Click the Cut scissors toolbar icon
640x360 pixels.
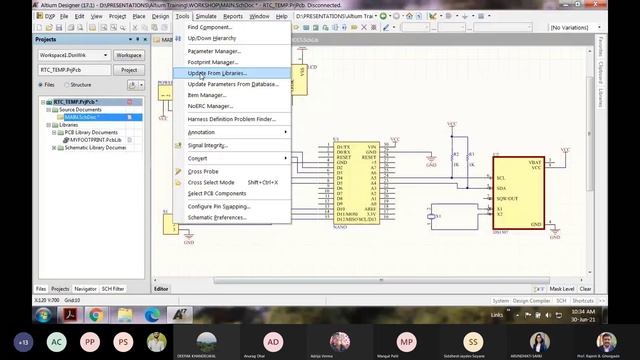pyautogui.click(x=135, y=27)
